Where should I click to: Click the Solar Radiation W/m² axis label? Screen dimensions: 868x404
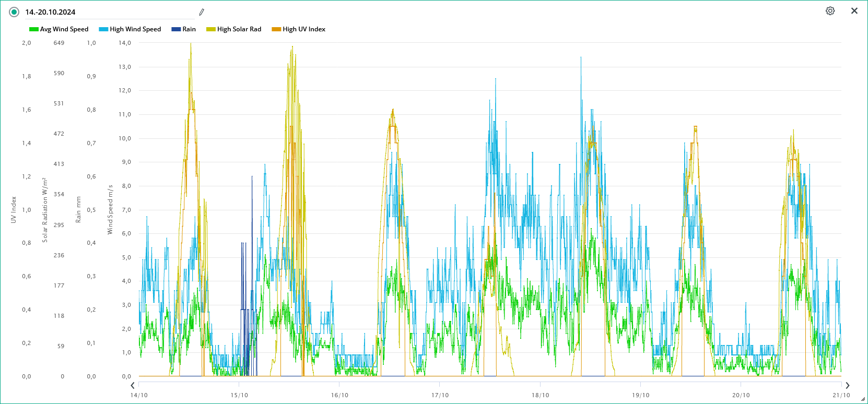pyautogui.click(x=45, y=209)
